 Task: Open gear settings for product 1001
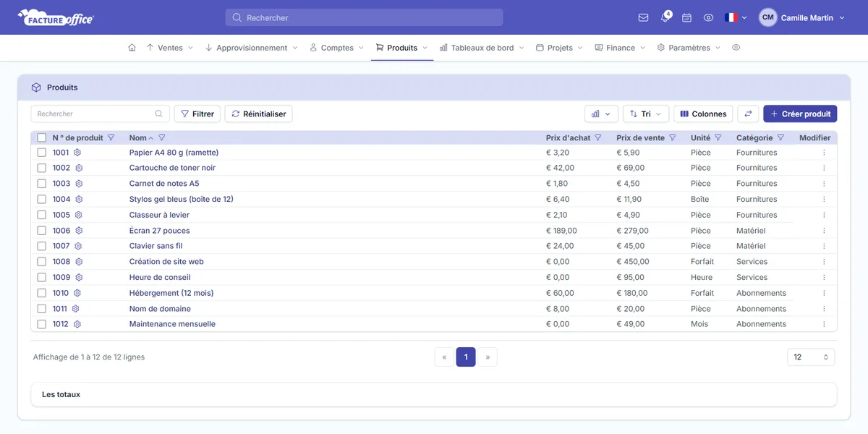click(x=77, y=153)
